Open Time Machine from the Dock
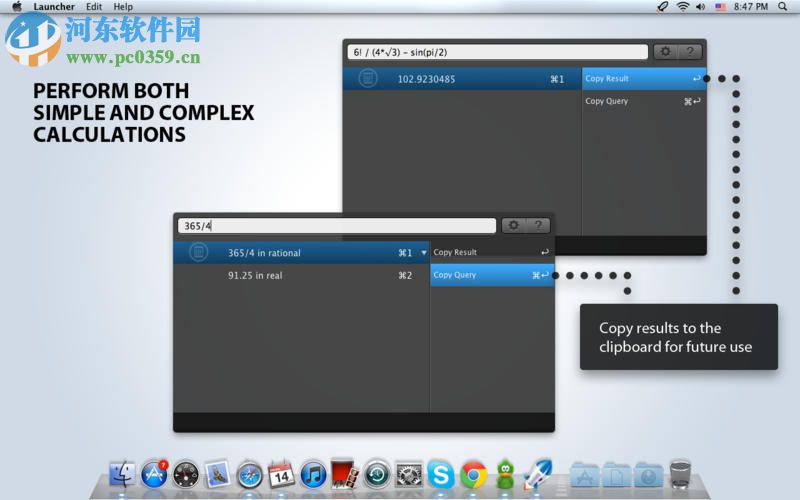The height and width of the screenshot is (500, 800). pyautogui.click(x=377, y=474)
